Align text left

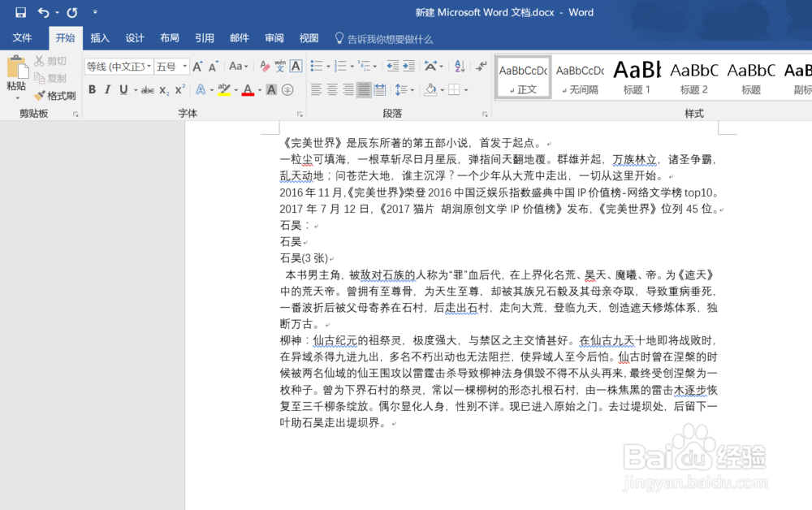(x=316, y=89)
